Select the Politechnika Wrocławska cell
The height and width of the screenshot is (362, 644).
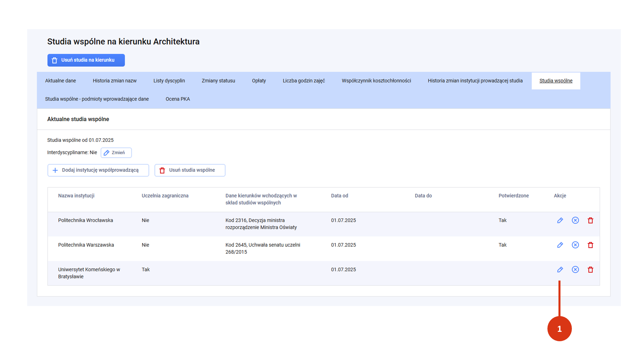pyautogui.click(x=86, y=221)
